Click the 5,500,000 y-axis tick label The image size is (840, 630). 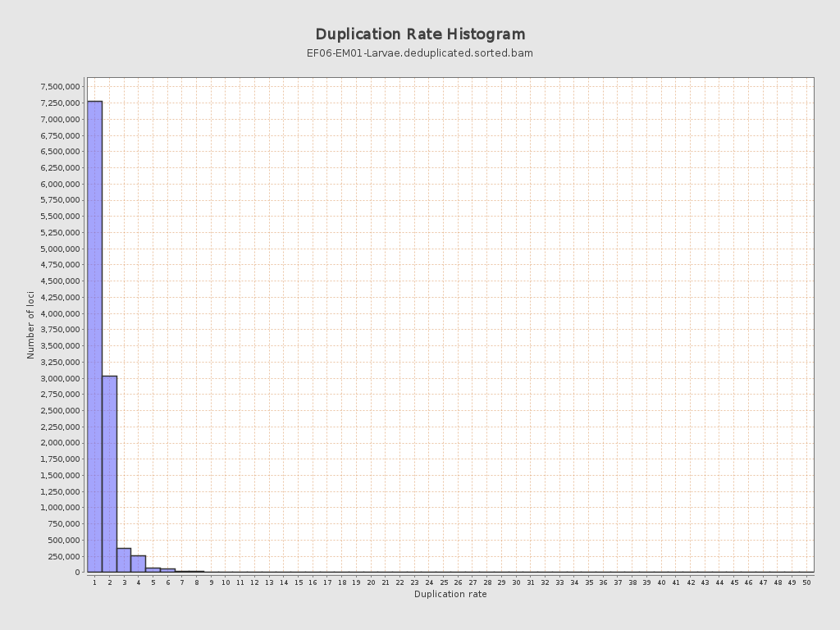click(x=60, y=217)
